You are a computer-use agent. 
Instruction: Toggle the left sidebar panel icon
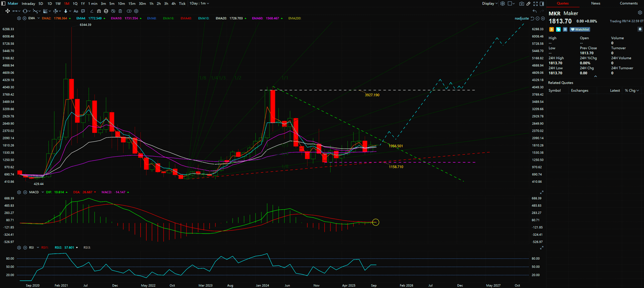tap(4, 4)
